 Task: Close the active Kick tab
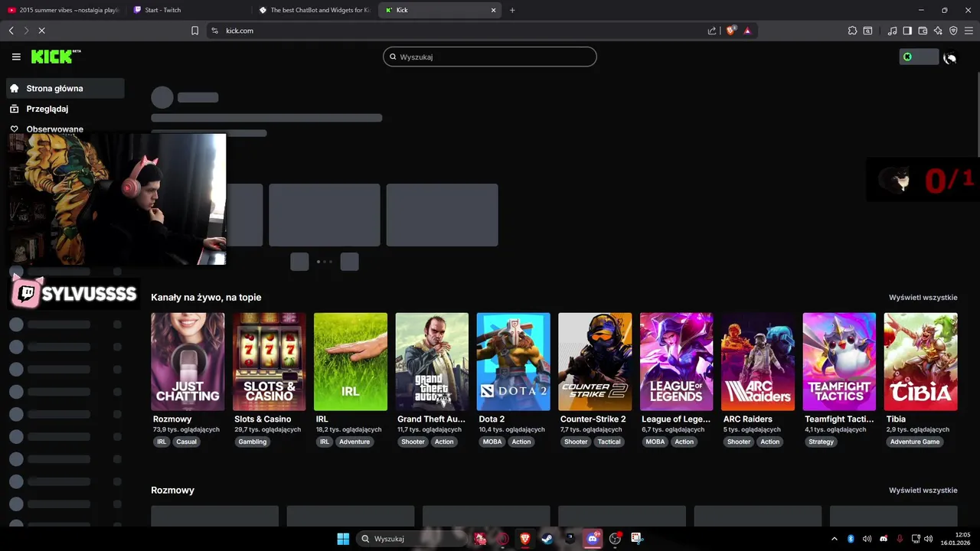tap(494, 10)
